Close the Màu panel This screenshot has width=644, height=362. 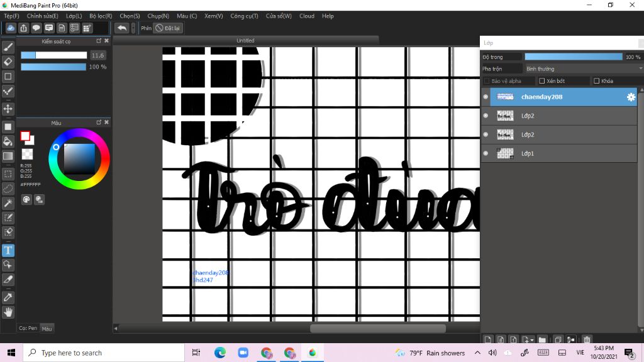(x=106, y=123)
